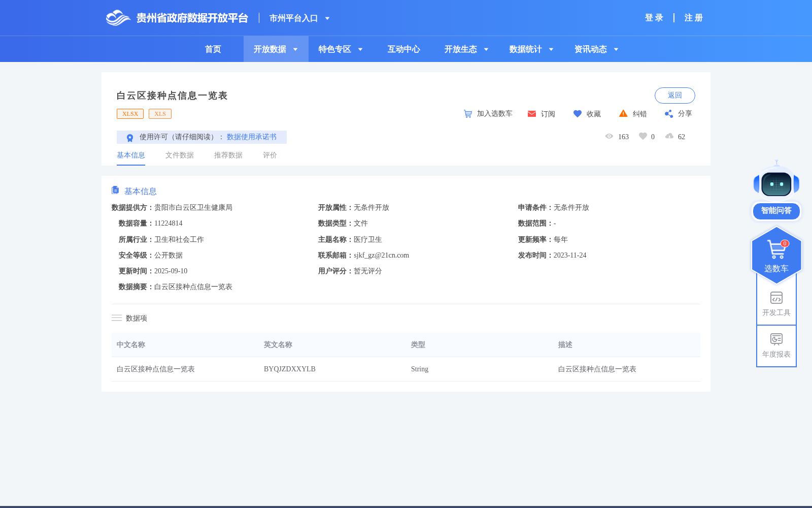Click the data capacity value 11224814
Image resolution: width=812 pixels, height=508 pixels.
[x=168, y=224]
